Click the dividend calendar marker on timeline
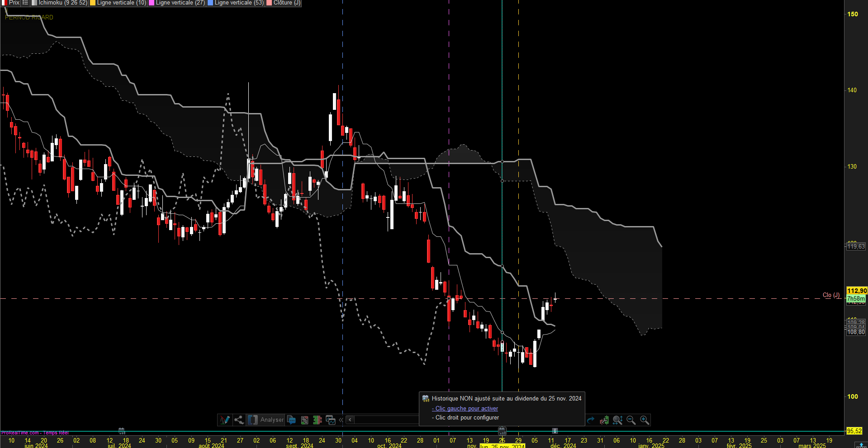The height and width of the screenshot is (448, 868). [502, 431]
